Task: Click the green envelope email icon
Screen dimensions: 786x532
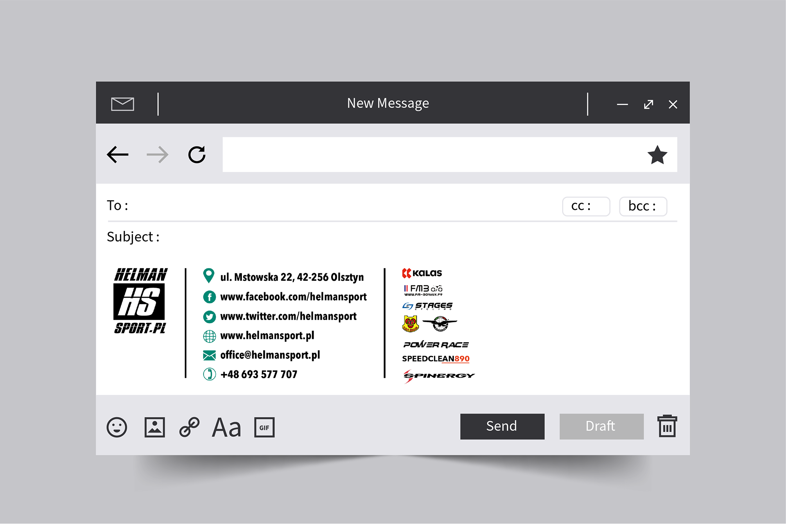Action: (210, 355)
